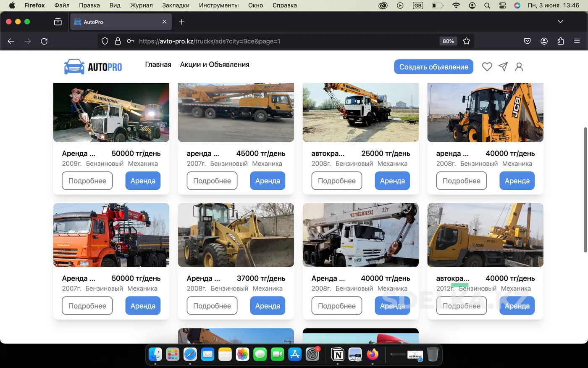Image resolution: width=588 pixels, height=368 pixels.
Task: Open the orange Kamaz truck photo
Action: point(111,235)
